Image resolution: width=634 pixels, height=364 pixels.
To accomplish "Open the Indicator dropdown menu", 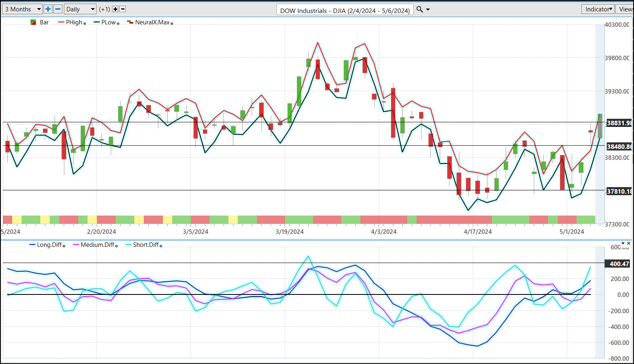I will click(597, 9).
